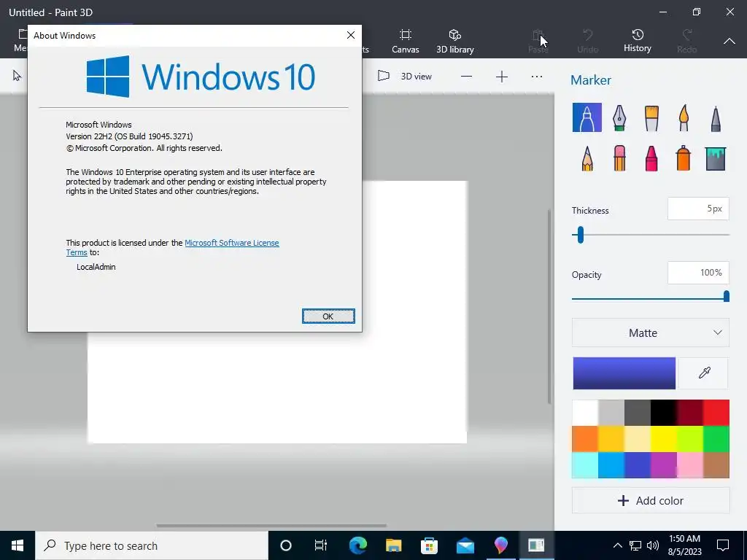Screen dimensions: 747x560
Task: Open Microsoft Store from taskbar
Action: [x=429, y=545]
